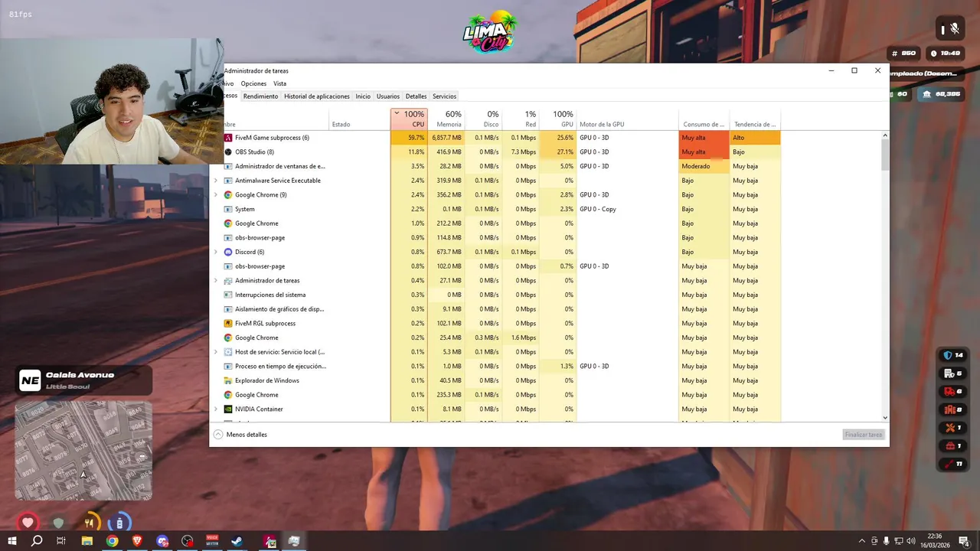980x551 pixels.
Task: Open the Opciones menu
Action: [253, 83]
